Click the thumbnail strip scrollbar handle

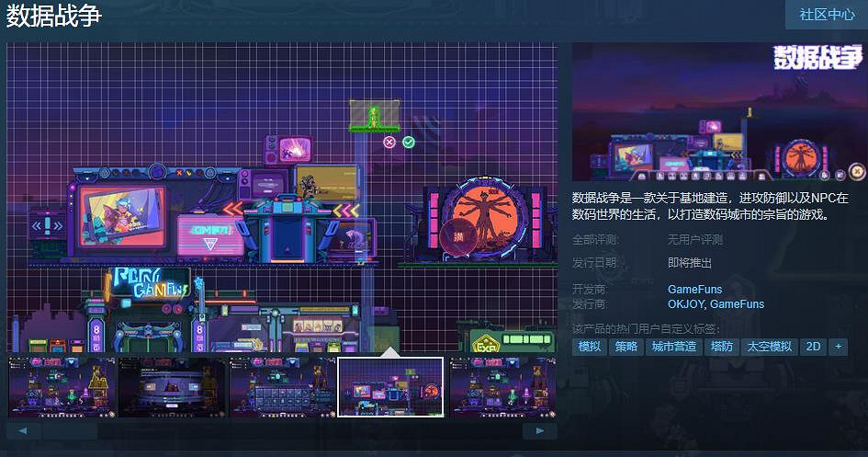tap(70, 430)
